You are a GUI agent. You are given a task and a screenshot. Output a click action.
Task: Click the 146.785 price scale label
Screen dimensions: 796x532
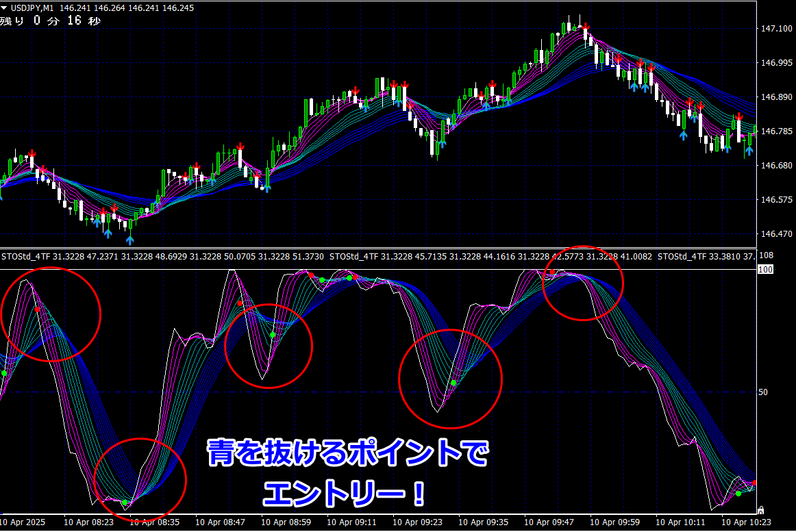point(776,131)
